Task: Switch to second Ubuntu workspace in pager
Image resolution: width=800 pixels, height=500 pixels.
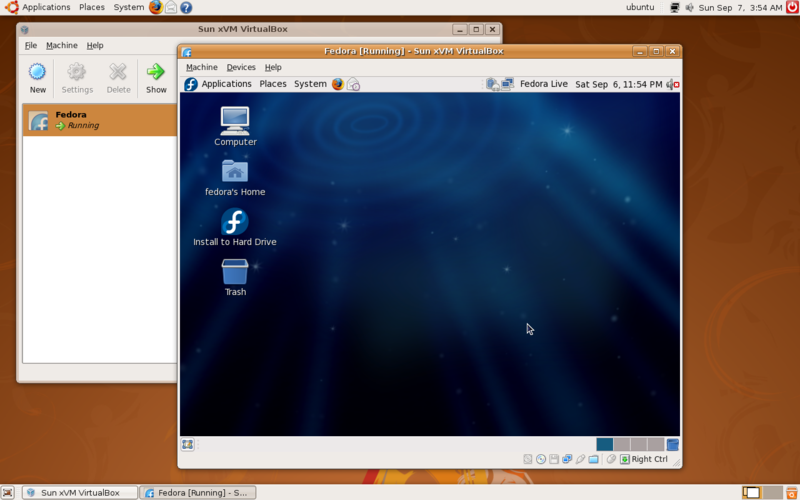Action: (772, 492)
